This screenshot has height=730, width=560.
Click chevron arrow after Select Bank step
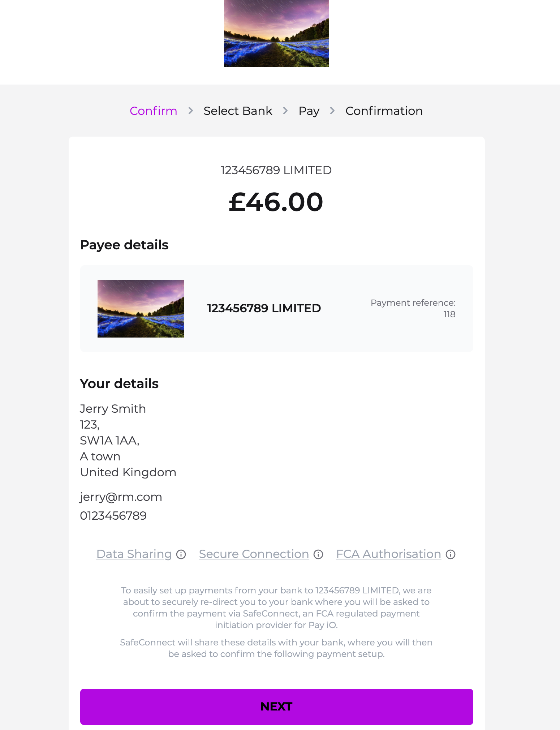coord(285,111)
